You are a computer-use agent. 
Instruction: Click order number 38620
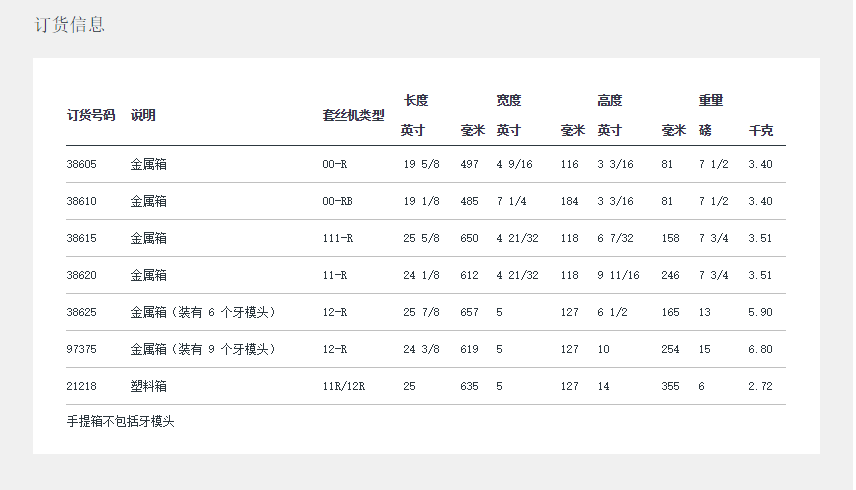[81, 275]
